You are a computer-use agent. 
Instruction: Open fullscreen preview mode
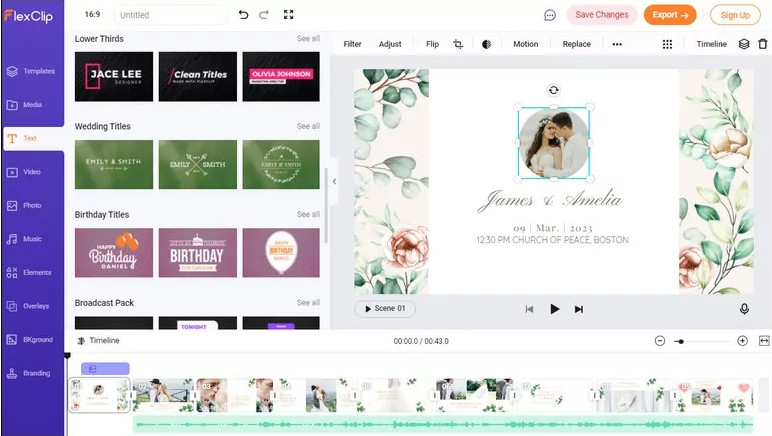click(x=289, y=15)
